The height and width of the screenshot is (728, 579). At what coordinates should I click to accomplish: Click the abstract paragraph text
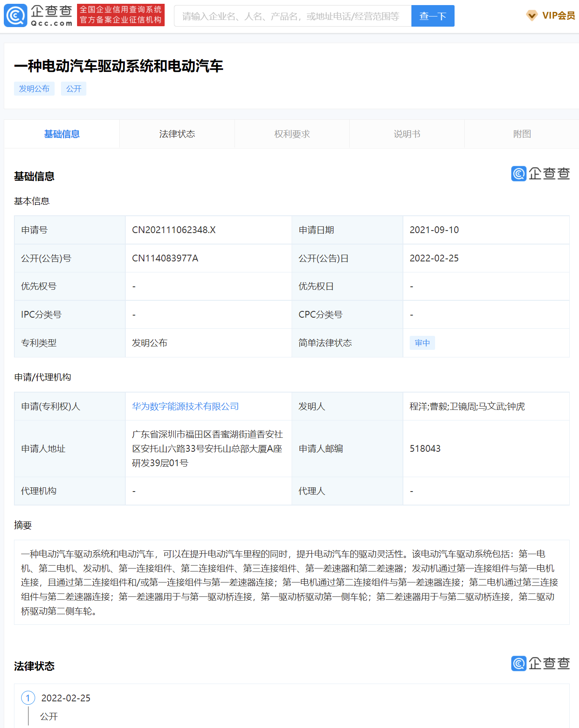(289, 582)
